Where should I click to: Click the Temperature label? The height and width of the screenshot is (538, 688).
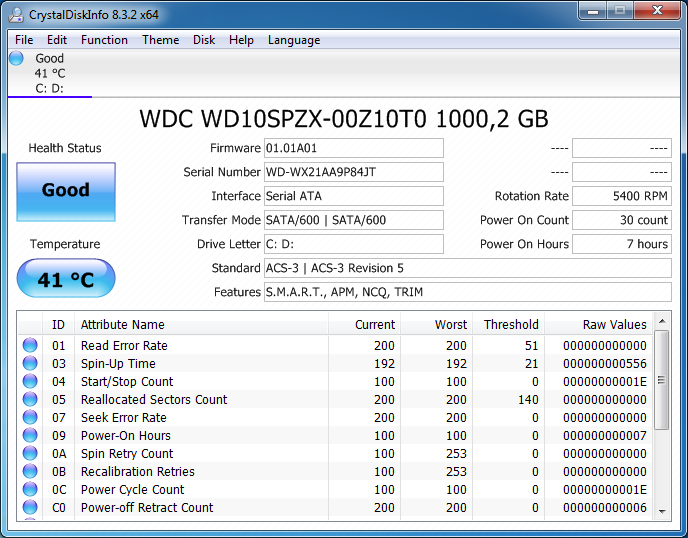pyautogui.click(x=65, y=244)
